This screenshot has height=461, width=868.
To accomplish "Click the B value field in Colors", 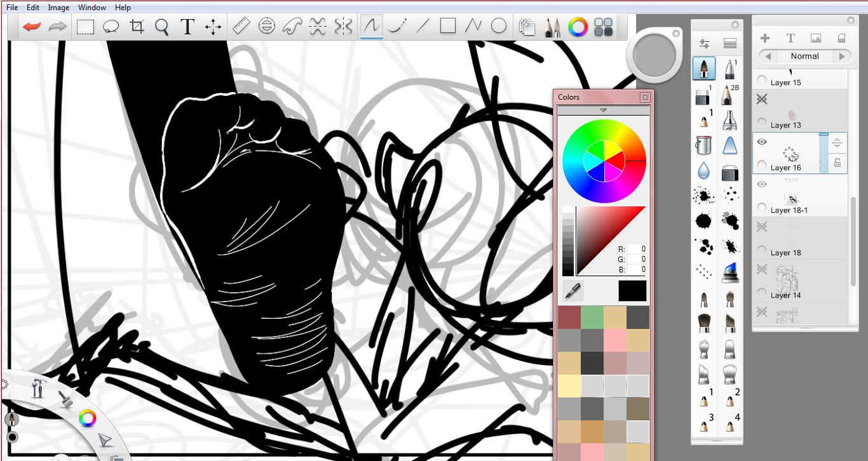I will point(637,270).
